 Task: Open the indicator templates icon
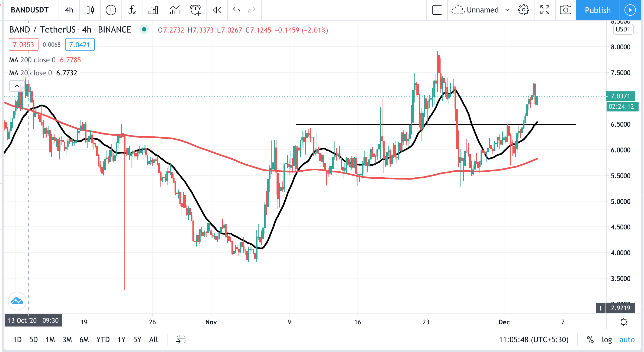175,10
